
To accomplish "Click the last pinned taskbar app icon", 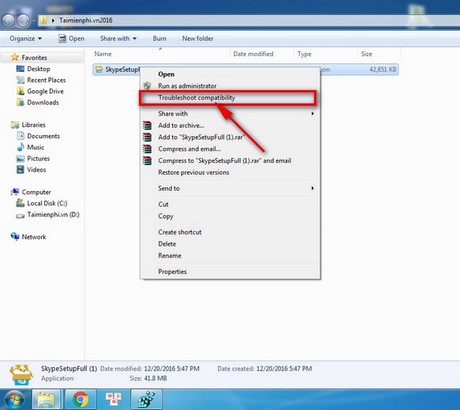I will (146, 399).
